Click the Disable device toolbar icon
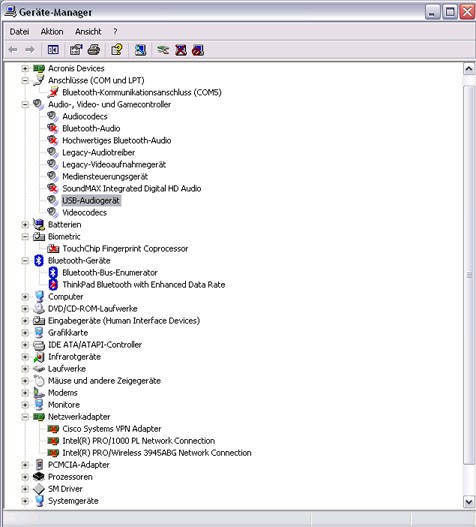 point(198,50)
